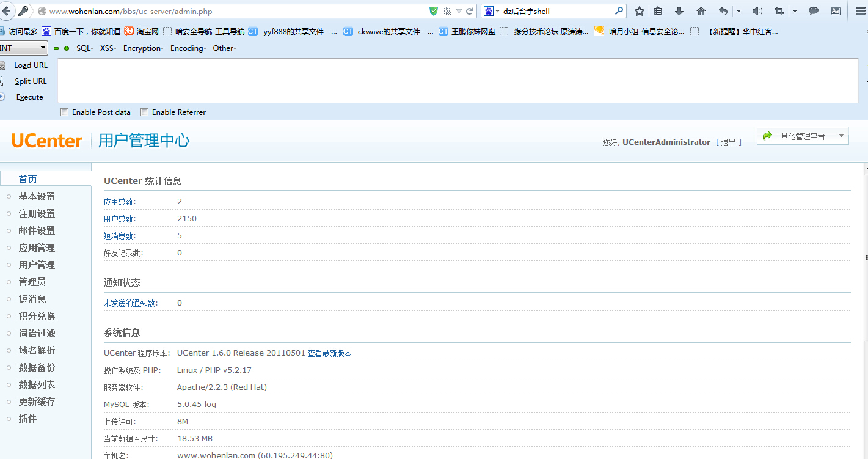
Task: Click the Aa reader view icon
Action: [x=835, y=11]
